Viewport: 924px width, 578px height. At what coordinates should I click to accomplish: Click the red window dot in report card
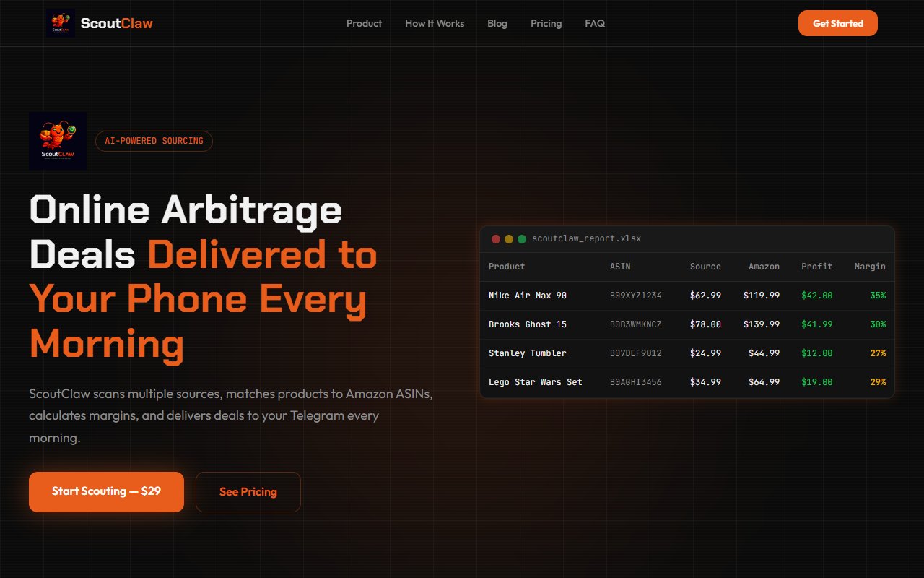point(496,238)
